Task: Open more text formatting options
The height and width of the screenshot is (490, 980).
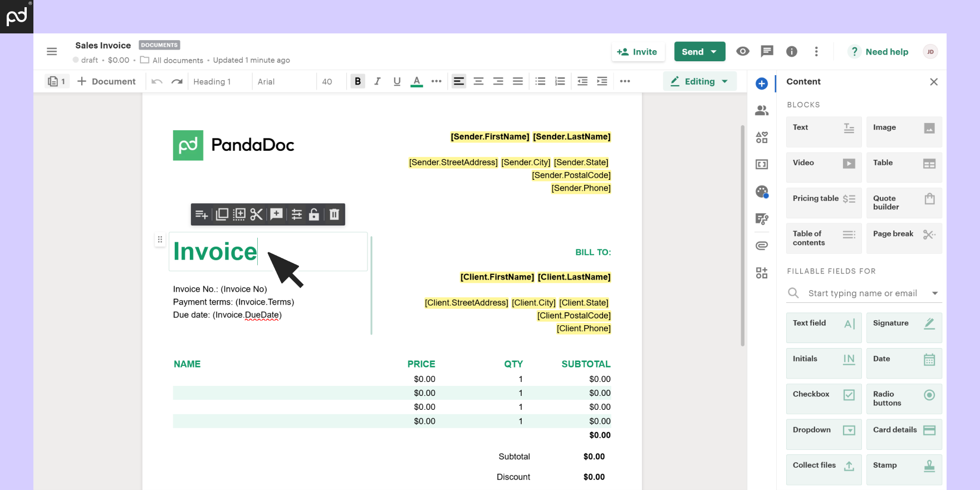Action: 437,81
